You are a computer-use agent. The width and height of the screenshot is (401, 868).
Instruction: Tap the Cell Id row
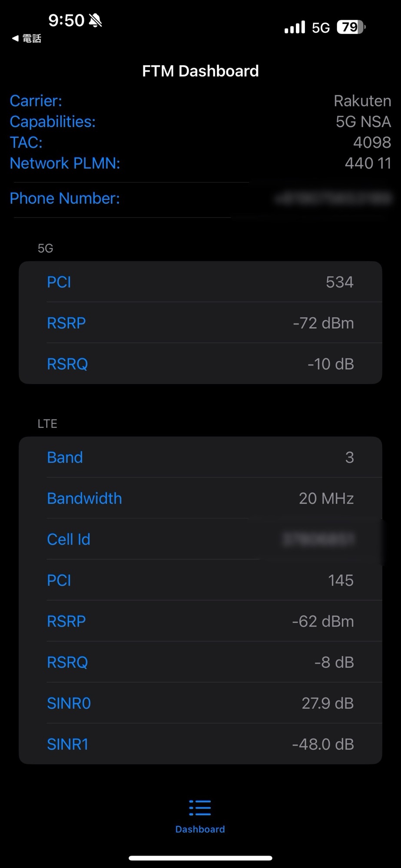coord(200,539)
